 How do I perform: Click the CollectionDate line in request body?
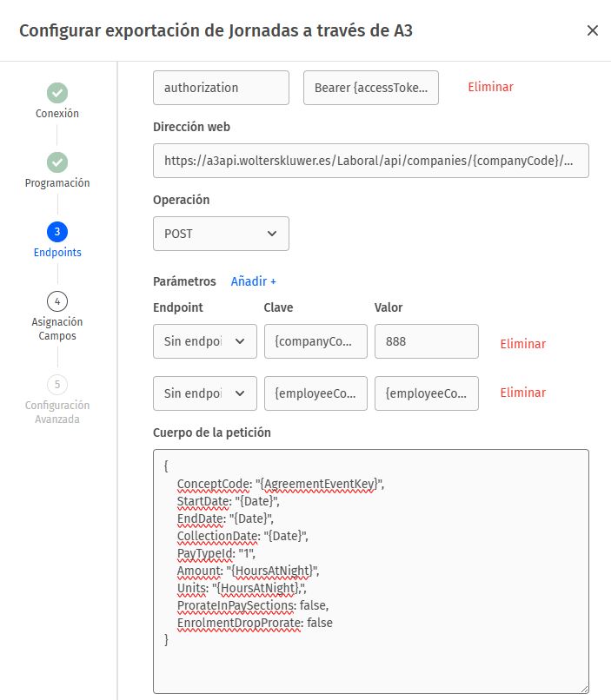[x=242, y=536]
